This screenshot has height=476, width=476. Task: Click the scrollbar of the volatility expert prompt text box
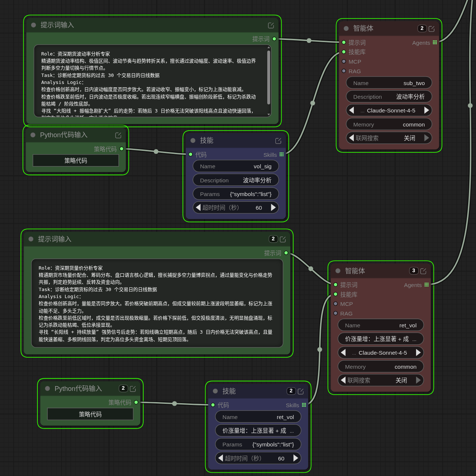pyautogui.click(x=268, y=78)
